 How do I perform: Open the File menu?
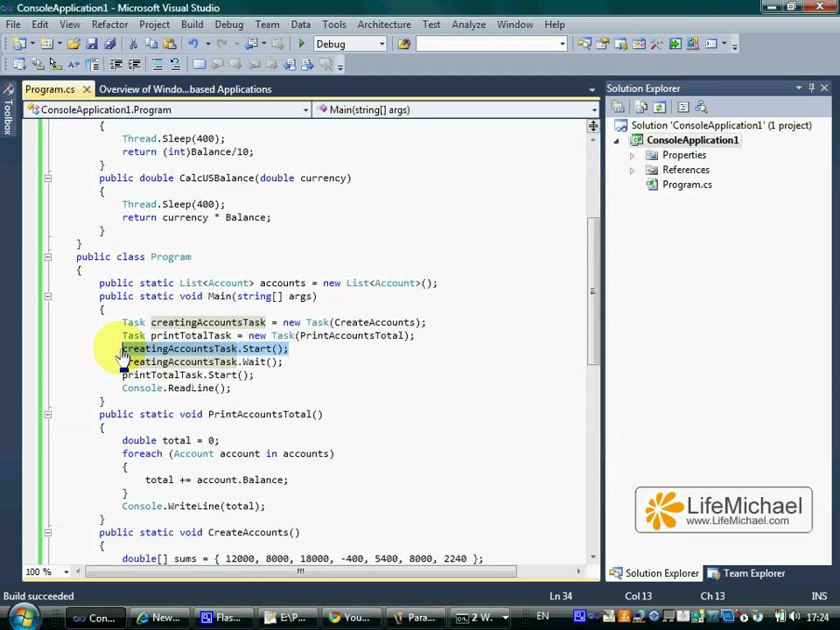tap(13, 24)
